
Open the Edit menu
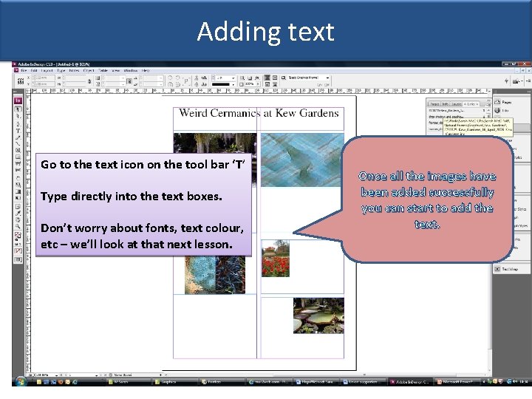click(34, 71)
